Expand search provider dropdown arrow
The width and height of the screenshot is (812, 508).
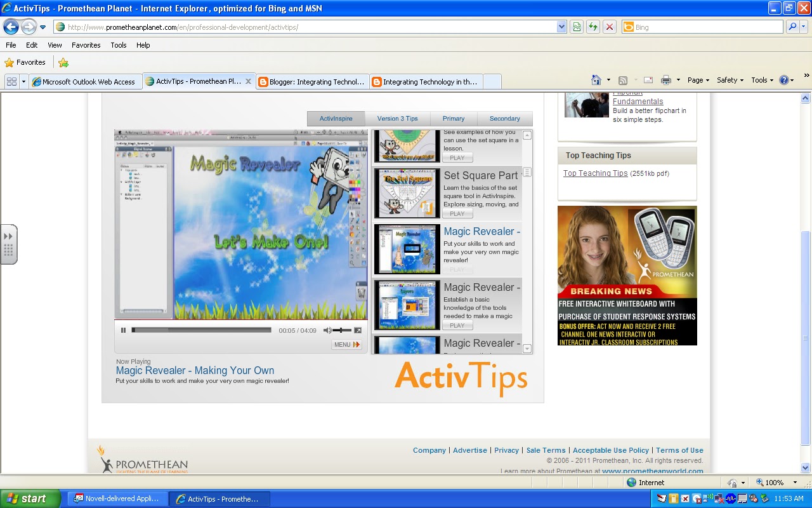coord(804,27)
